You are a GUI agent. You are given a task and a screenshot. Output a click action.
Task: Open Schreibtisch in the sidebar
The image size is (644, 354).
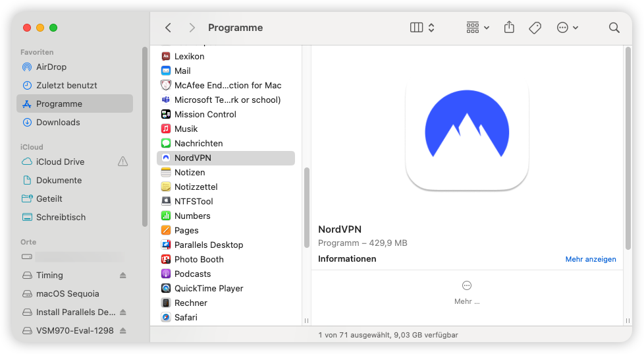(75, 217)
